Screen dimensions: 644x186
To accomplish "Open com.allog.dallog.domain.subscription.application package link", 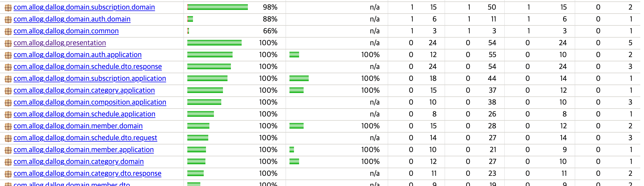I will tap(90, 78).
